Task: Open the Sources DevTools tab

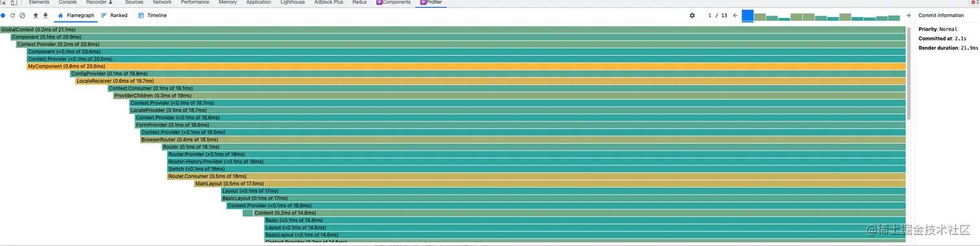Action: 134,3
